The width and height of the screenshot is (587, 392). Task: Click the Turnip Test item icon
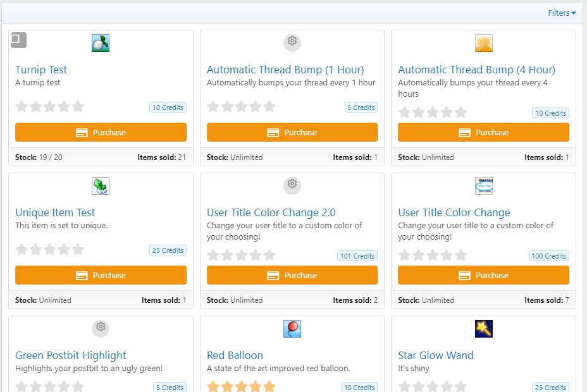(x=101, y=43)
